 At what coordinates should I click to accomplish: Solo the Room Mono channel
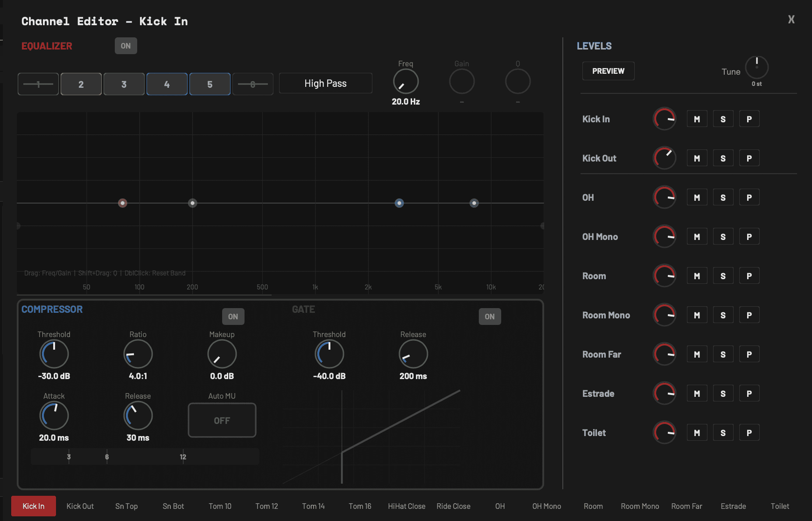[x=723, y=315]
